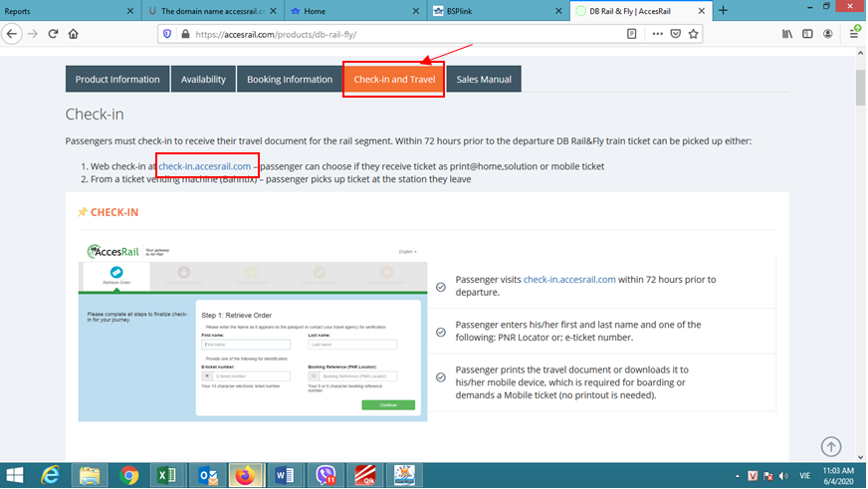Reload the page with the refresh icon
This screenshot has width=868, height=489.
(x=53, y=33)
